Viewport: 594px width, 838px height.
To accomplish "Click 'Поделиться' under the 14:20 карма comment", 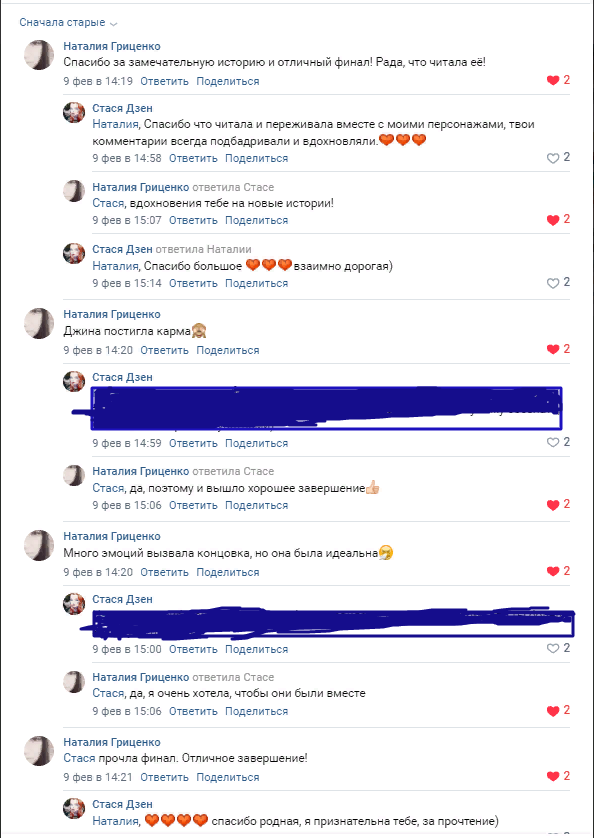I will pyautogui.click(x=228, y=350).
